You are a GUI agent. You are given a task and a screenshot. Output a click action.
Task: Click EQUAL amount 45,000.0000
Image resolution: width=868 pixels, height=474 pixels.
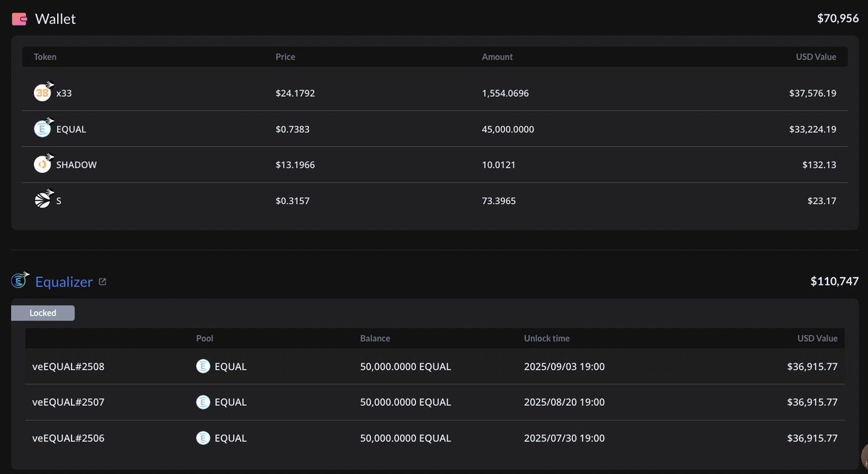(508, 130)
